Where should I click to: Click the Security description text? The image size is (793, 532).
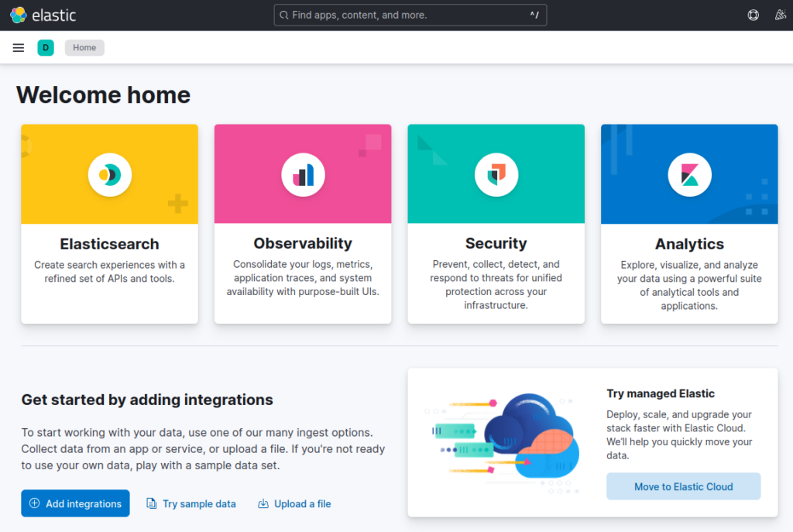coord(496,285)
